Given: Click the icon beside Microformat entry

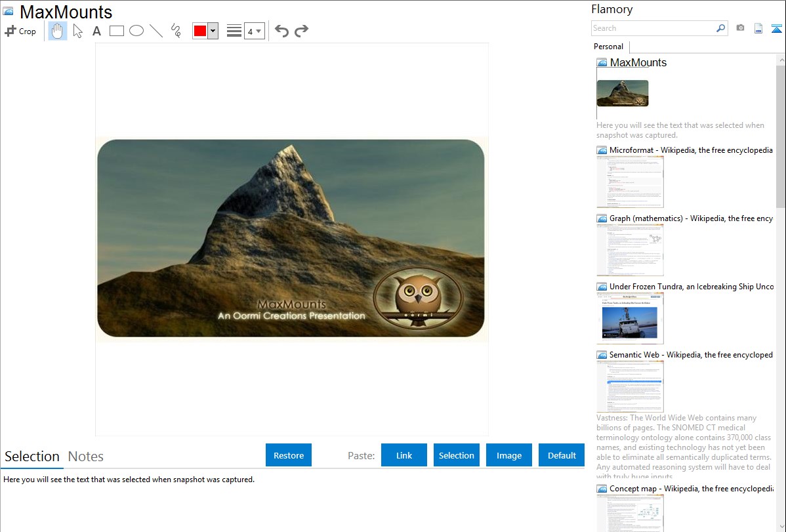Looking at the screenshot, I should point(602,150).
